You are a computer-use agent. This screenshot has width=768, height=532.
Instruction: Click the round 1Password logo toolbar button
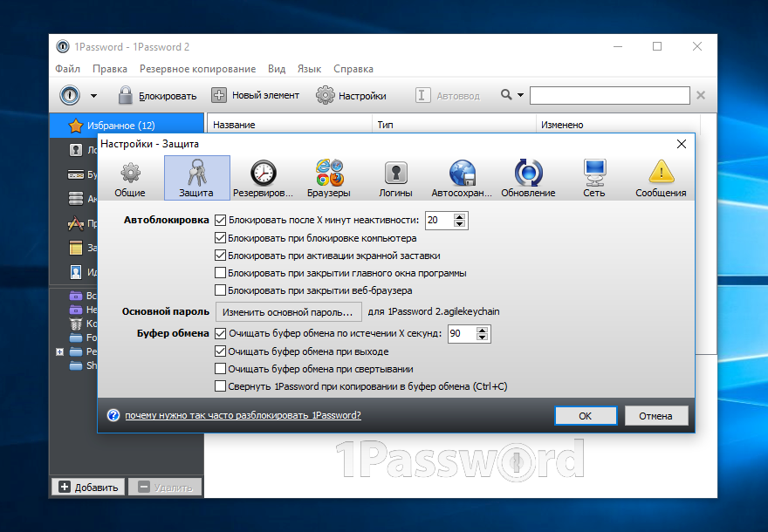coord(70,95)
